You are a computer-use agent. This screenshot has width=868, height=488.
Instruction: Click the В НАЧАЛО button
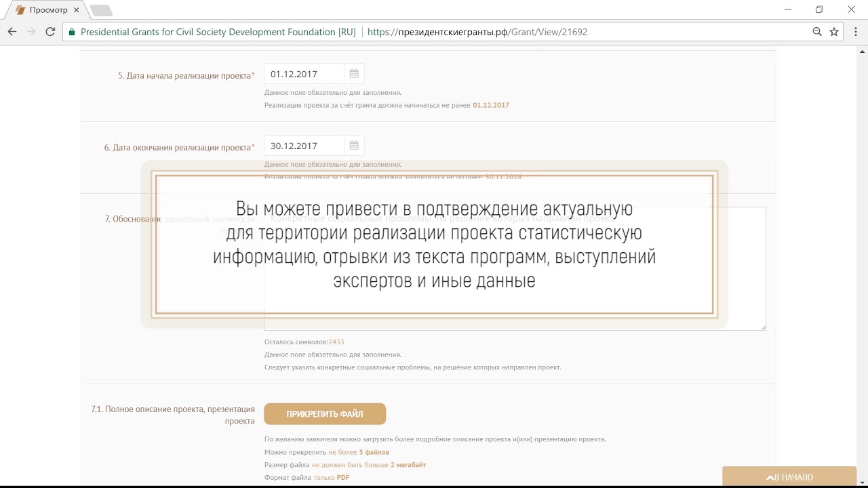coord(789,477)
